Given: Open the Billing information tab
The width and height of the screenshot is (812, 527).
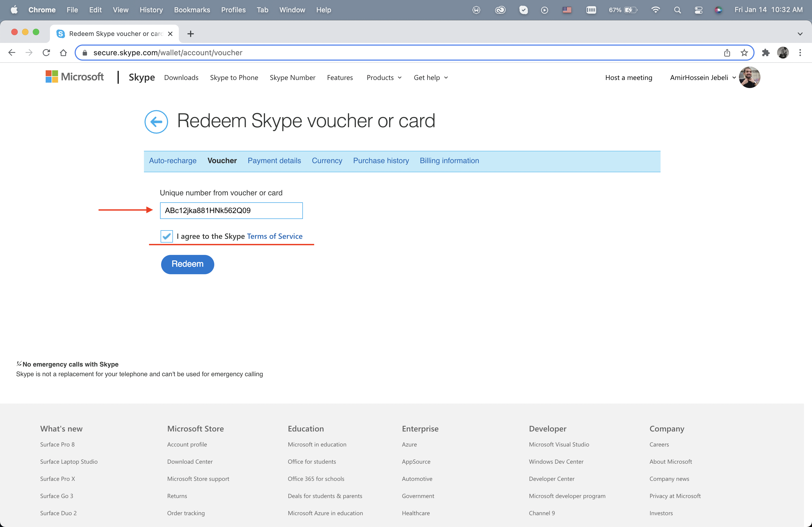Looking at the screenshot, I should 449,160.
